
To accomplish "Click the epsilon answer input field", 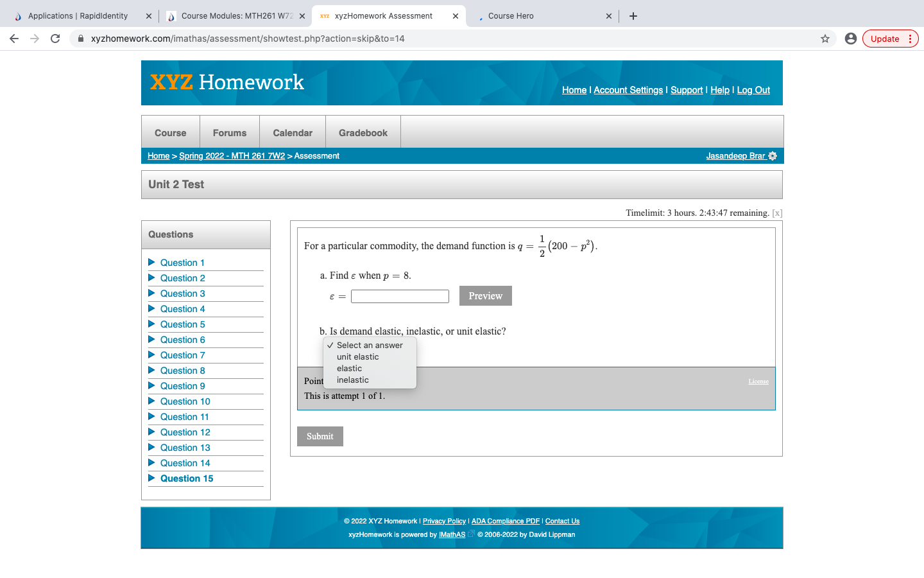I will (x=399, y=296).
